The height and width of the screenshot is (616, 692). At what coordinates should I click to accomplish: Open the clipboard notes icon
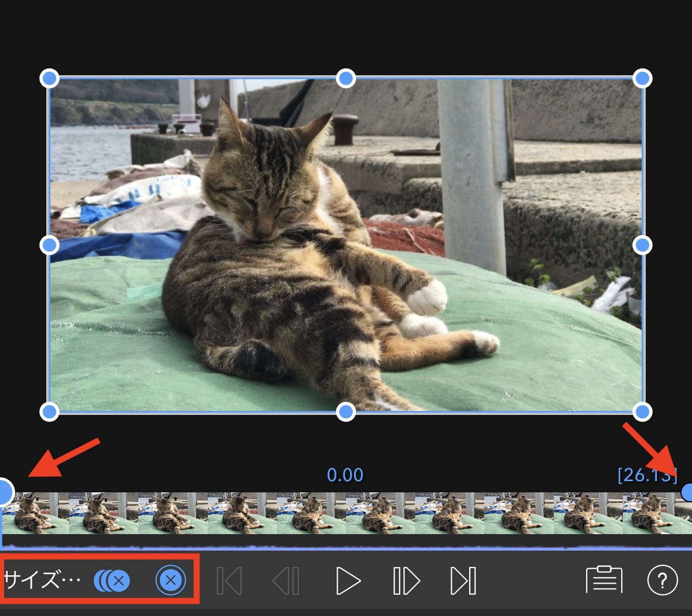click(x=605, y=580)
